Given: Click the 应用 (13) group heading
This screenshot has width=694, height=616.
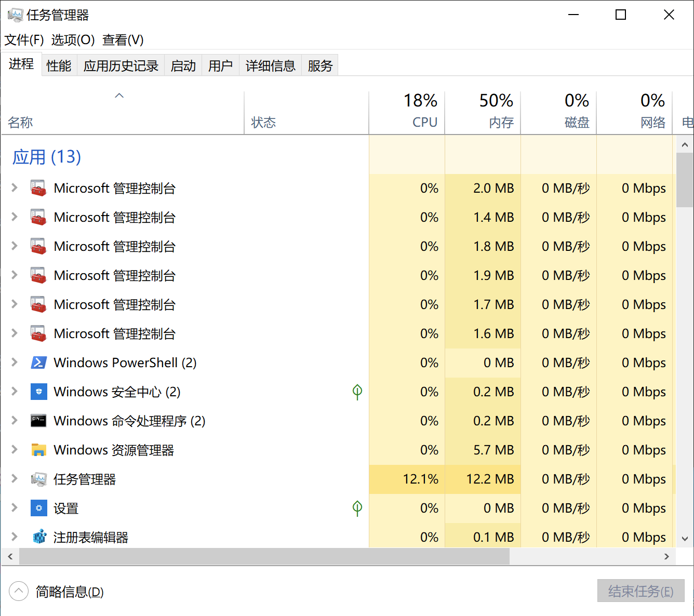Looking at the screenshot, I should coord(47,157).
